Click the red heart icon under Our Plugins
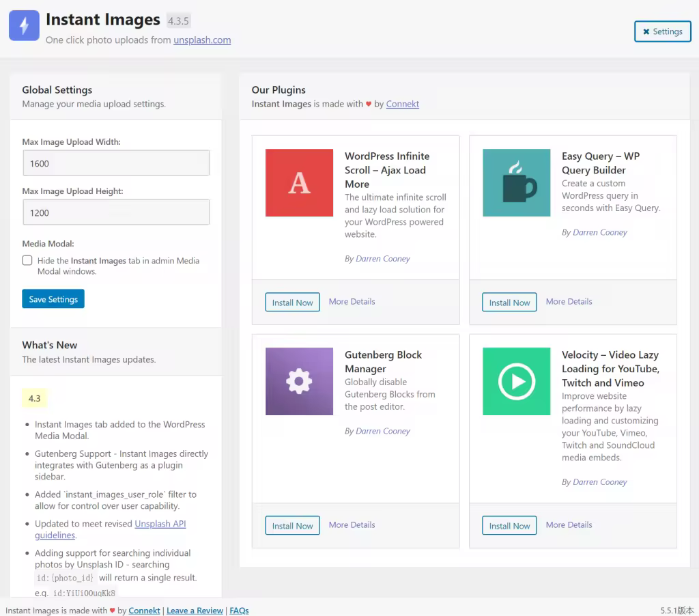This screenshot has height=616, width=699. pos(369,104)
